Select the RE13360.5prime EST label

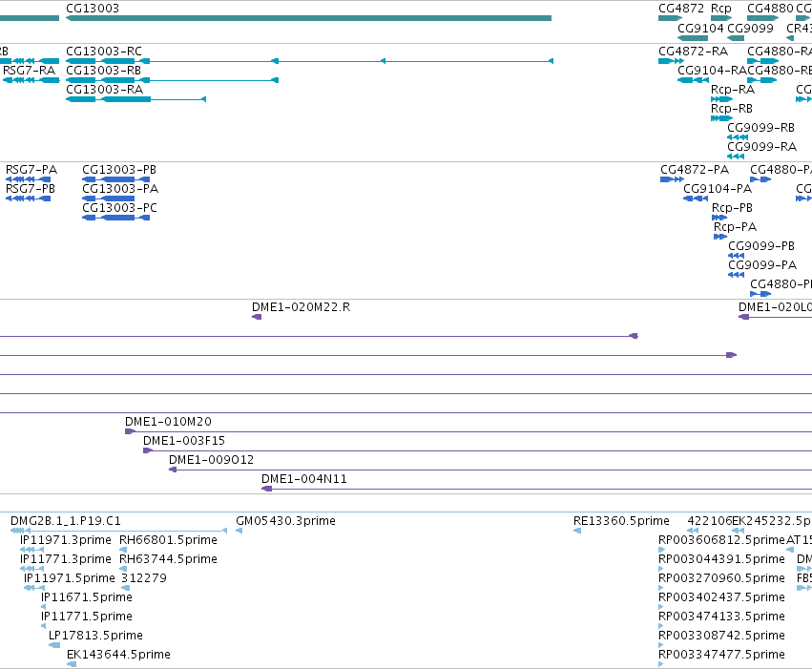click(621, 521)
